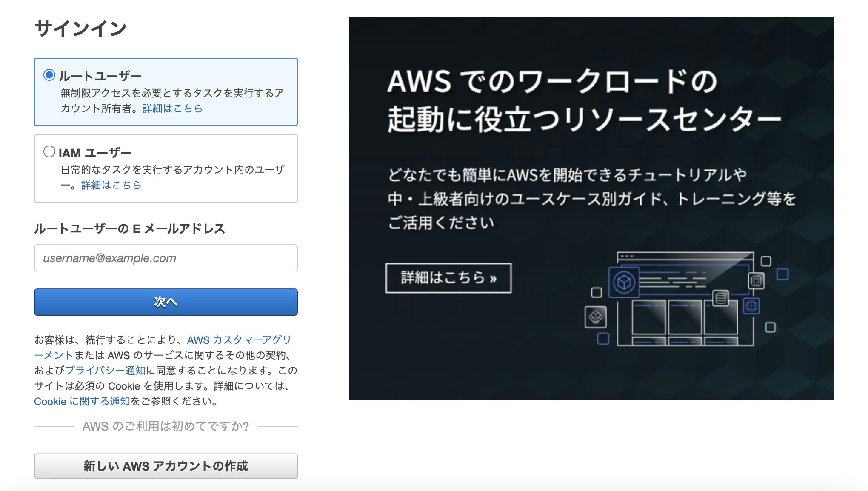The width and height of the screenshot is (868, 491).
Task: Click the cube icon in the banner illustration
Action: point(624,281)
